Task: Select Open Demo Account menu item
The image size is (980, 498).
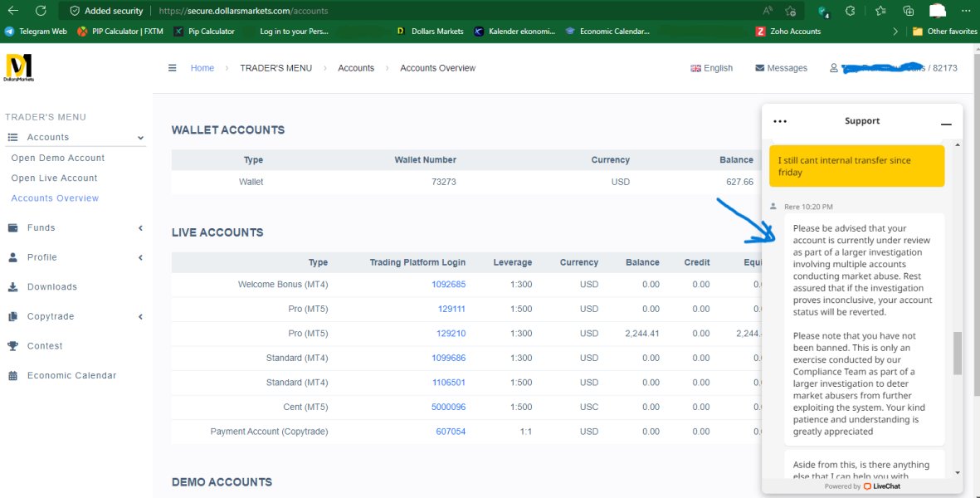Action: (x=58, y=158)
